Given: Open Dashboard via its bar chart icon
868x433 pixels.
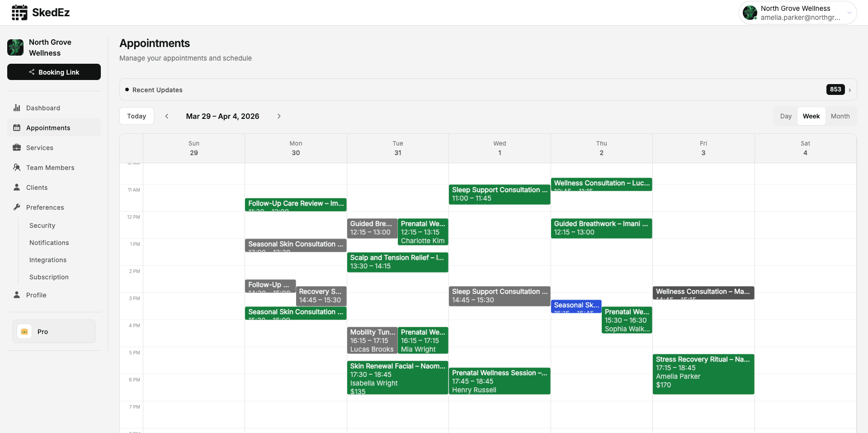Looking at the screenshot, I should (x=17, y=108).
